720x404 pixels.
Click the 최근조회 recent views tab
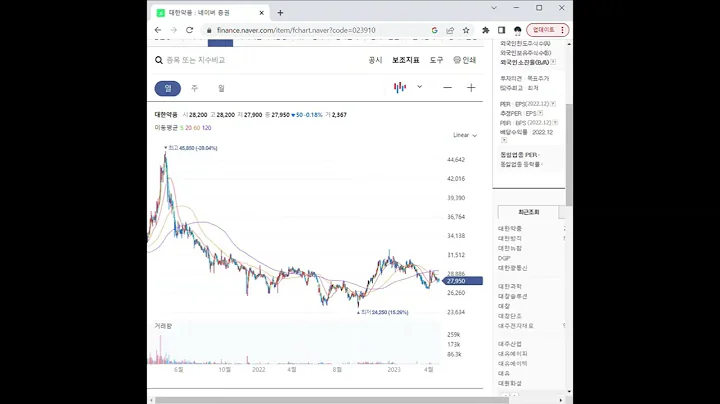coord(529,212)
